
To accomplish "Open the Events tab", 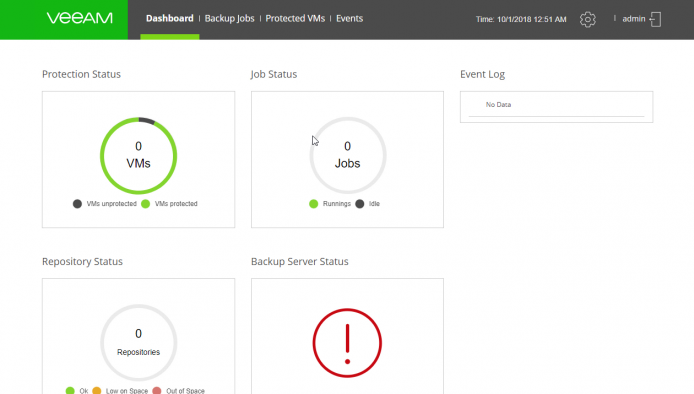I will (x=349, y=18).
